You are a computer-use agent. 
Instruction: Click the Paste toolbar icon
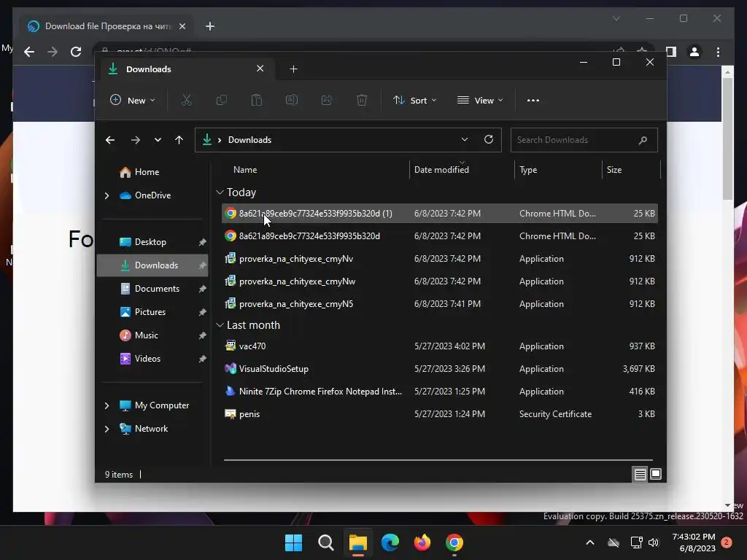pos(257,101)
